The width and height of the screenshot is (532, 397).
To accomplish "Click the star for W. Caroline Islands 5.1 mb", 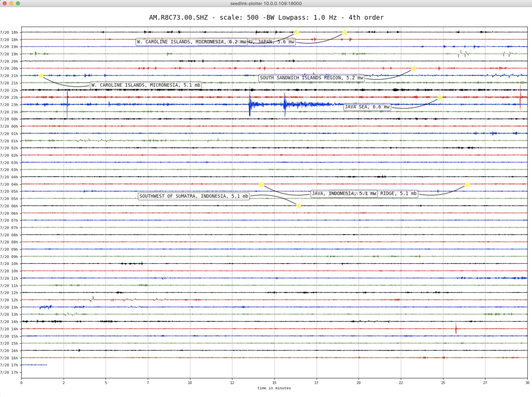I will tap(41, 76).
